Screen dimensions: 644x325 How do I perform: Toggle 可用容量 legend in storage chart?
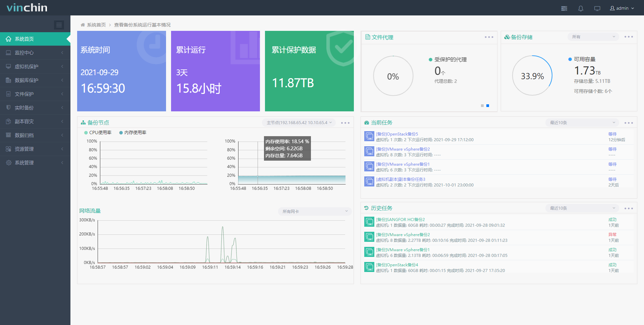(x=582, y=59)
